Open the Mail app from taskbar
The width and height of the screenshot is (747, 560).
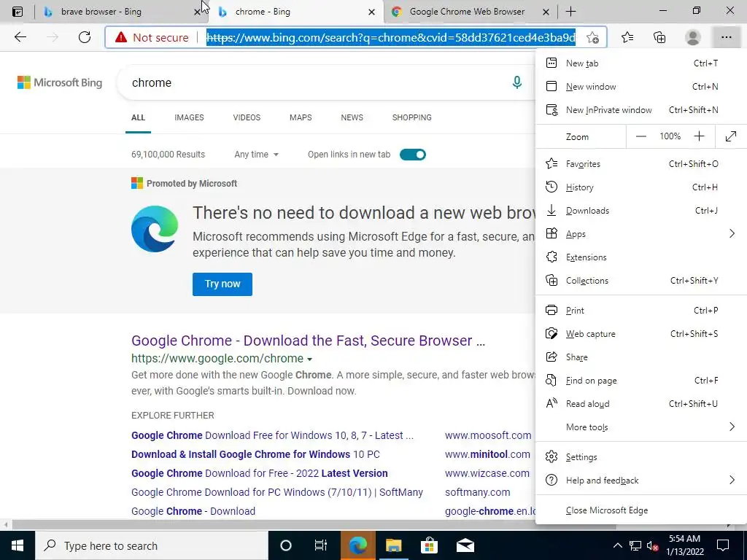(x=465, y=545)
